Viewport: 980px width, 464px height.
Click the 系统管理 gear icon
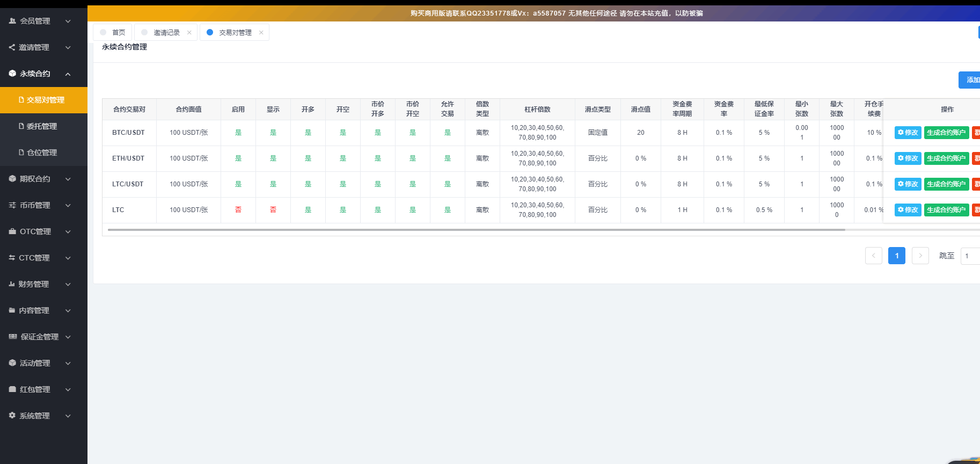12,416
